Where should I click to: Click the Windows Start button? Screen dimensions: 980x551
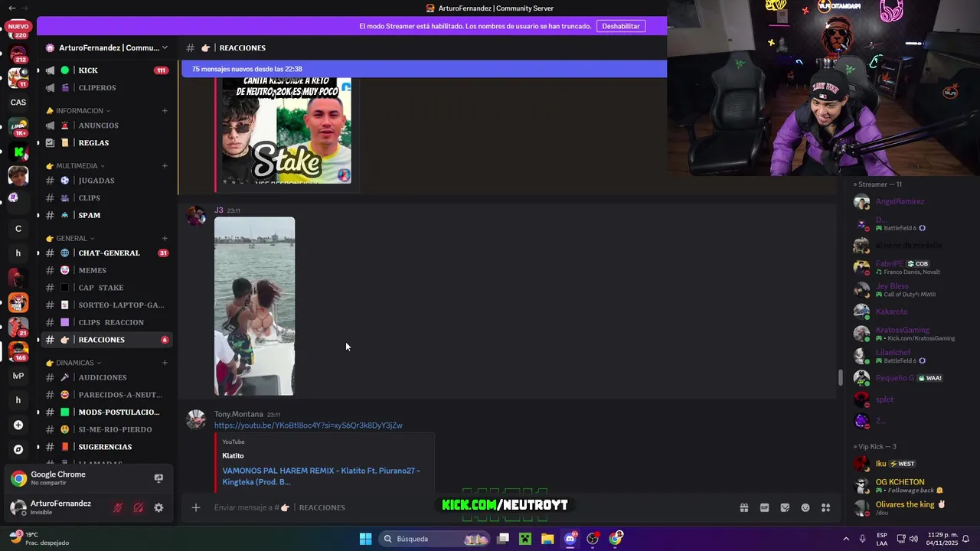(366, 539)
